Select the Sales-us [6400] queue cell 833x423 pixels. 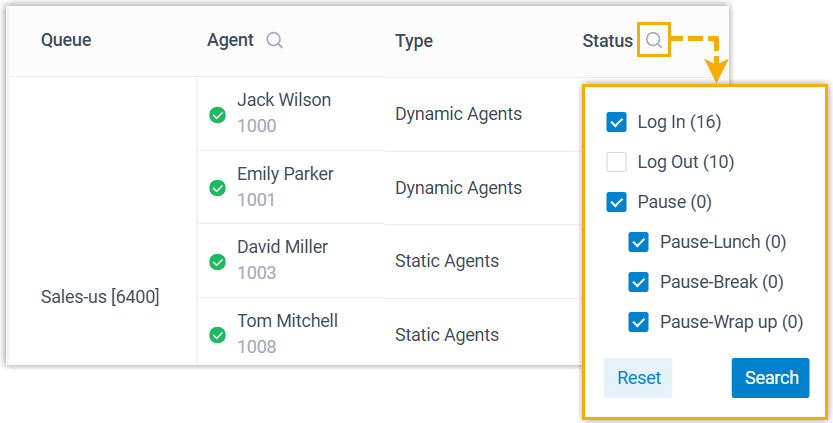[x=100, y=297]
